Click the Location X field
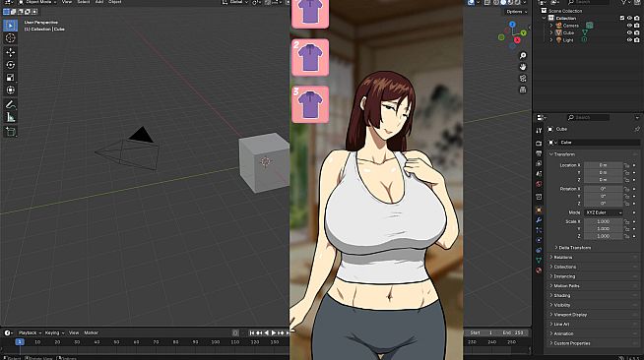Image resolution: width=644 pixels, height=360 pixels. (x=603, y=165)
